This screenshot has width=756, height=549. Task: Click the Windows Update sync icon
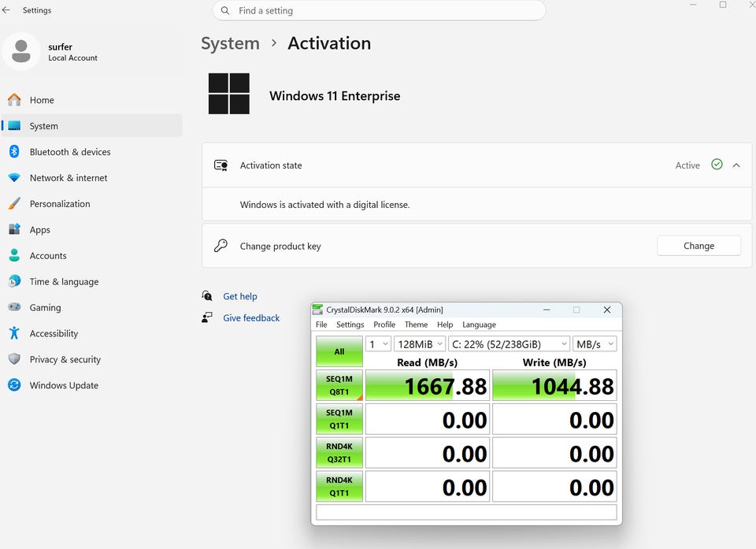tap(14, 385)
